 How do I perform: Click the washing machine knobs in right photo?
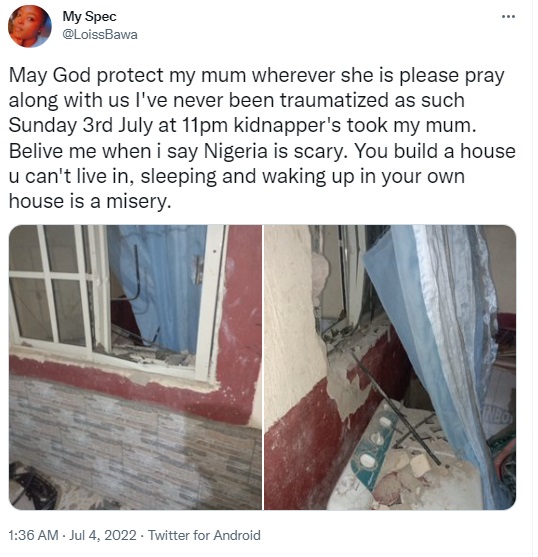[375, 440]
